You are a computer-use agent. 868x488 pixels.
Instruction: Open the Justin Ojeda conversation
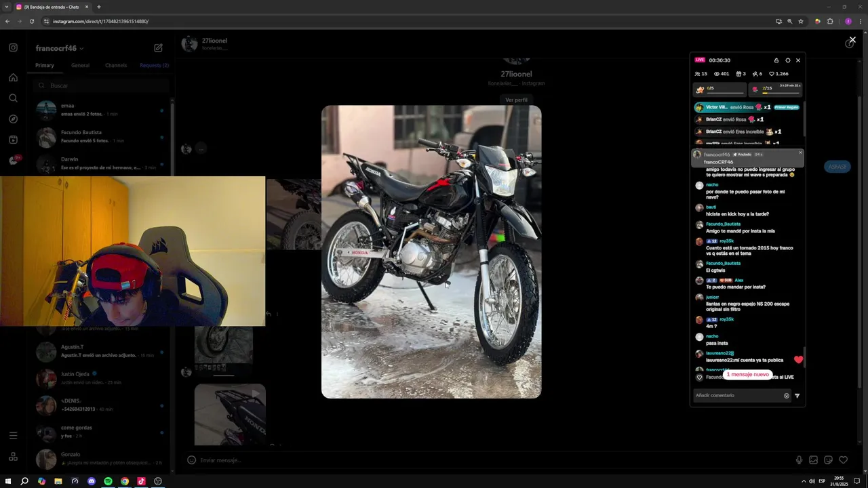point(102,378)
